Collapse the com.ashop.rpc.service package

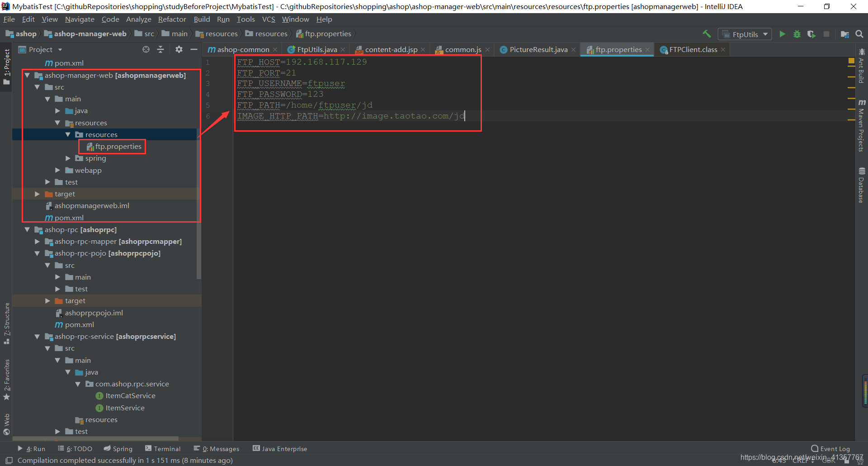[x=78, y=384]
